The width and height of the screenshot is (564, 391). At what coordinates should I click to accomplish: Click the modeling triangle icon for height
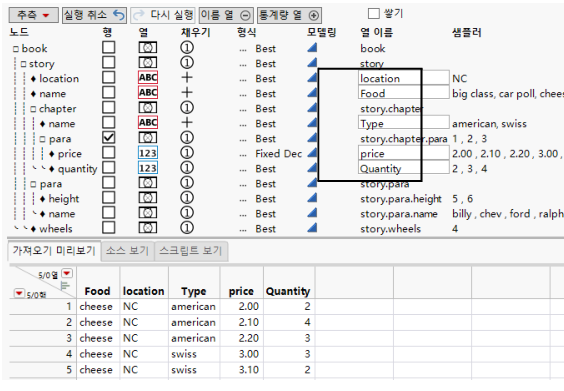pos(312,198)
